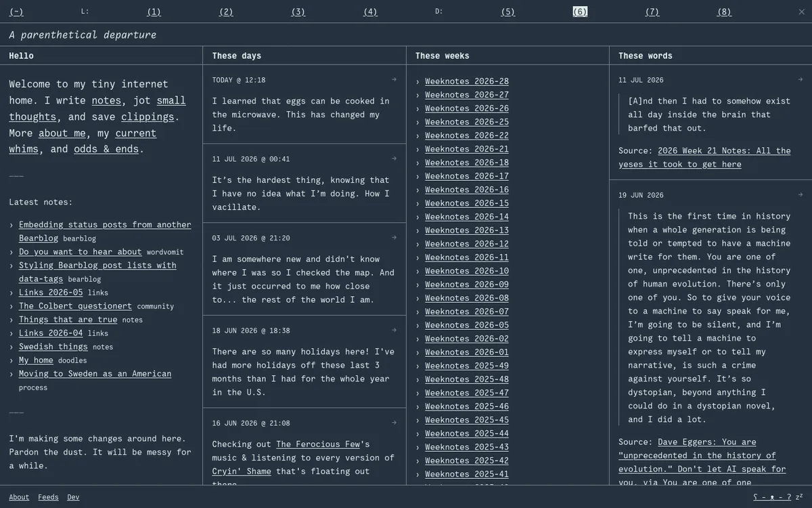The image size is (812, 508).
Task: Open 'The Colbert questionert' note
Action: (75, 305)
